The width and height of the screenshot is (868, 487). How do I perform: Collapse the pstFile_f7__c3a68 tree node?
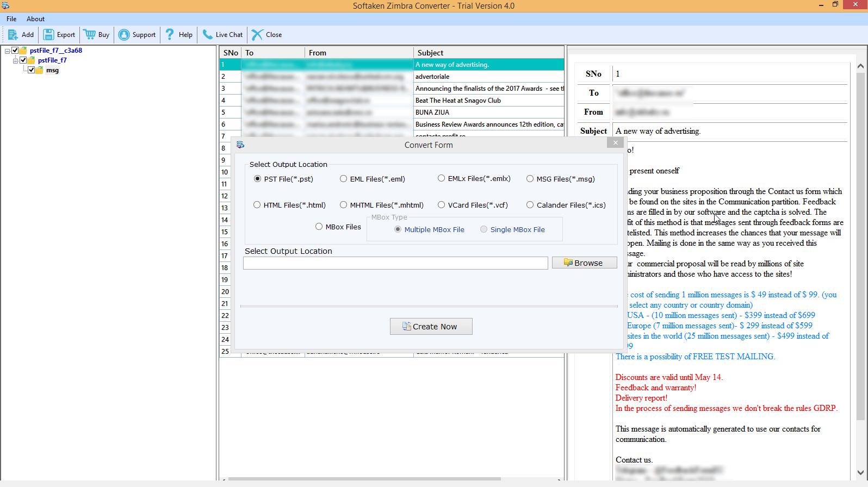coord(8,51)
